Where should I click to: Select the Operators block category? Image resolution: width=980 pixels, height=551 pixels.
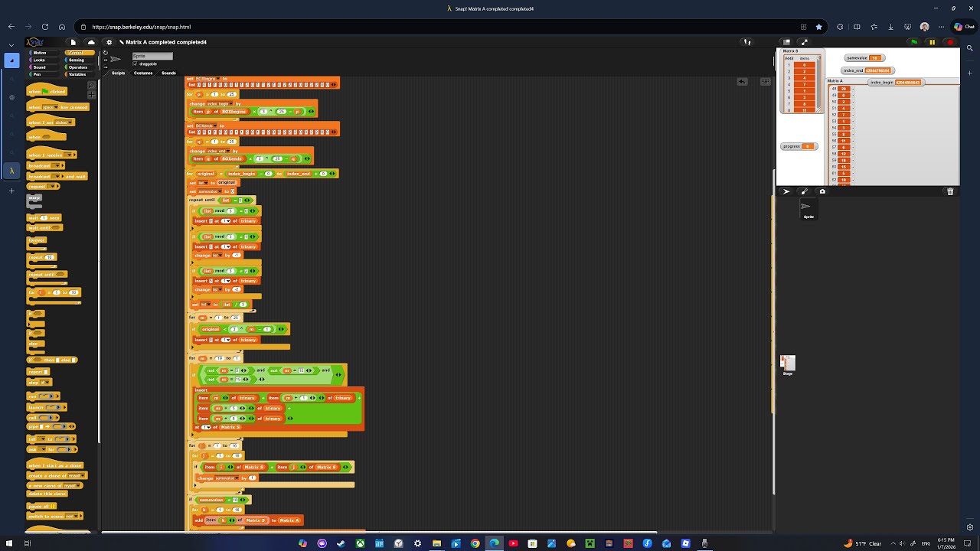pos(80,67)
